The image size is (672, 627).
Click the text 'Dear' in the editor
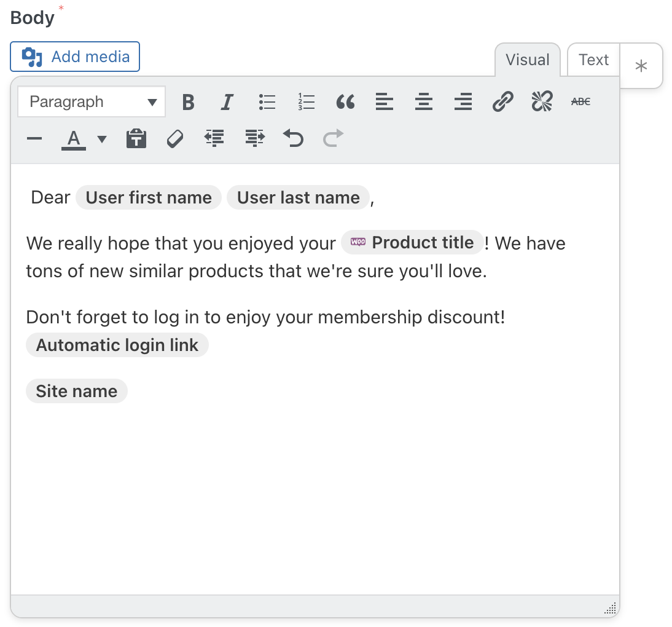(50, 198)
